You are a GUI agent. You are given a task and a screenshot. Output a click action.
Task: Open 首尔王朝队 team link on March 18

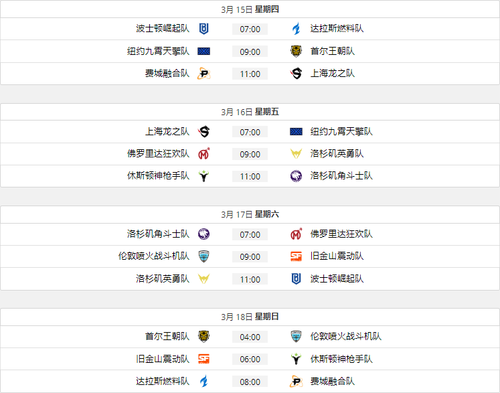tap(167, 336)
